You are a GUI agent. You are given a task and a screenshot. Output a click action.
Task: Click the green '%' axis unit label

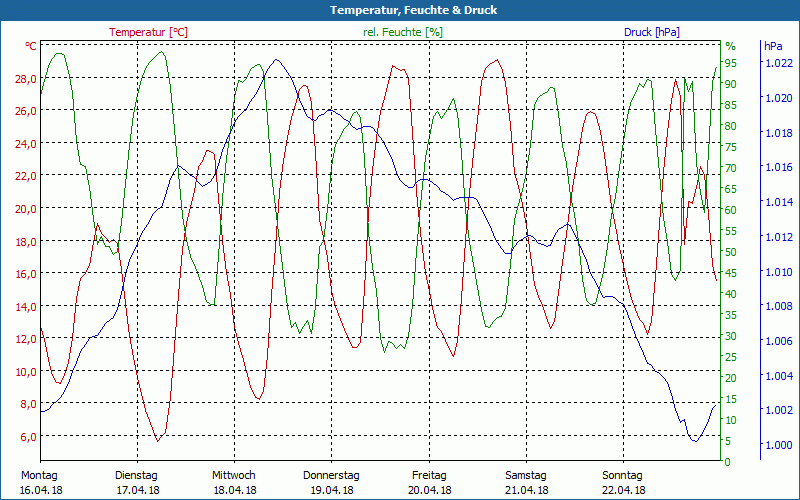pos(731,46)
